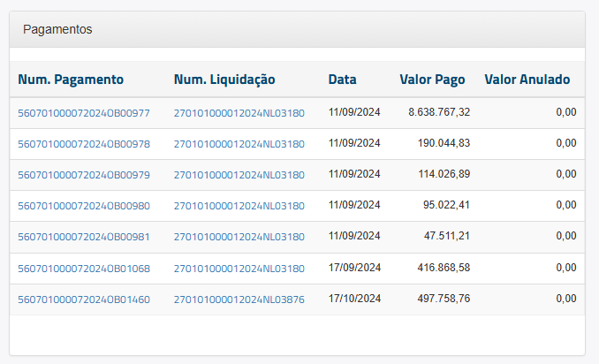Click the Num. Liquidação column header
This screenshot has width=599, height=364.
(x=225, y=80)
